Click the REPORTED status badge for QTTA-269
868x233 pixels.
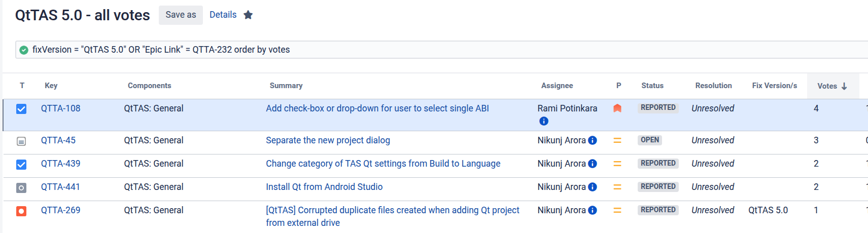tap(658, 210)
